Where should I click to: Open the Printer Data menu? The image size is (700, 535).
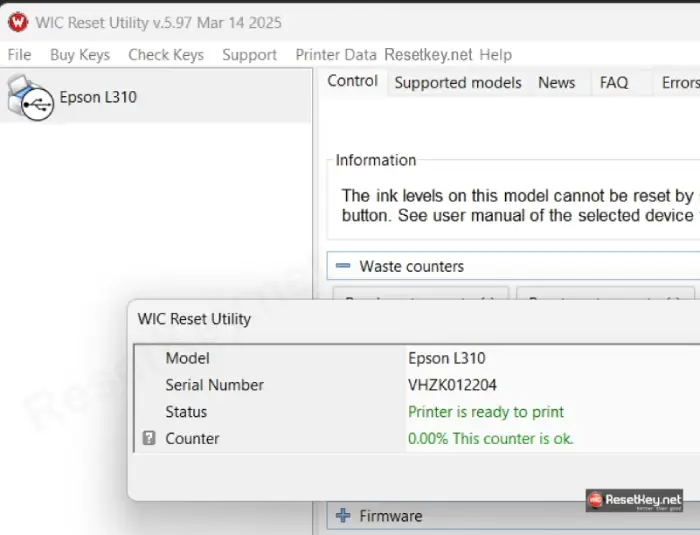click(336, 55)
